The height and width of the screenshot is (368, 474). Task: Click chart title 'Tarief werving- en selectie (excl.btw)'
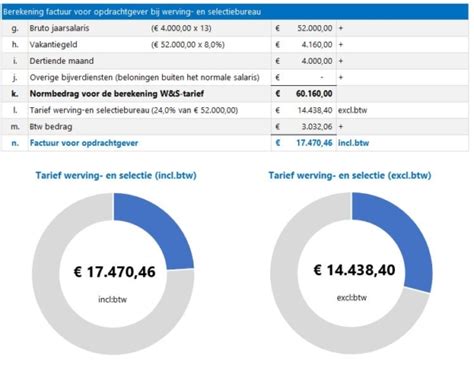click(350, 175)
